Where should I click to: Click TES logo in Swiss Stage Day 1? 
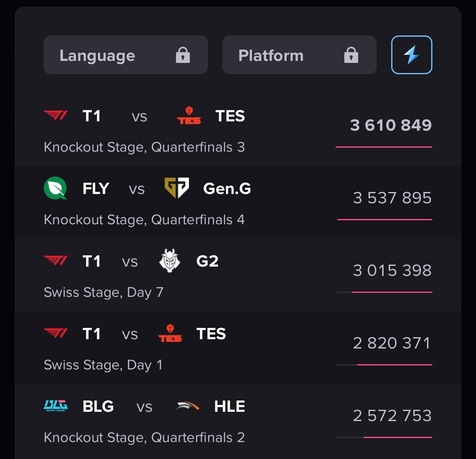(170, 334)
